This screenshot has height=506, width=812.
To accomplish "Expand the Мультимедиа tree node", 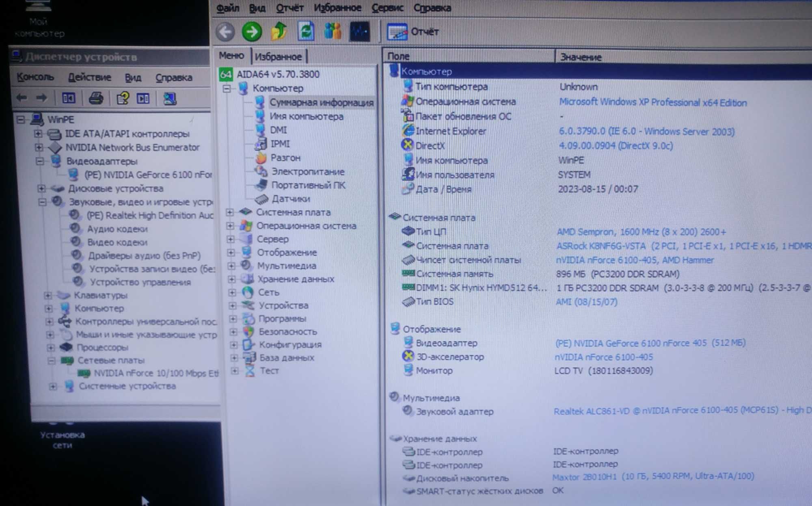I will tap(231, 266).
